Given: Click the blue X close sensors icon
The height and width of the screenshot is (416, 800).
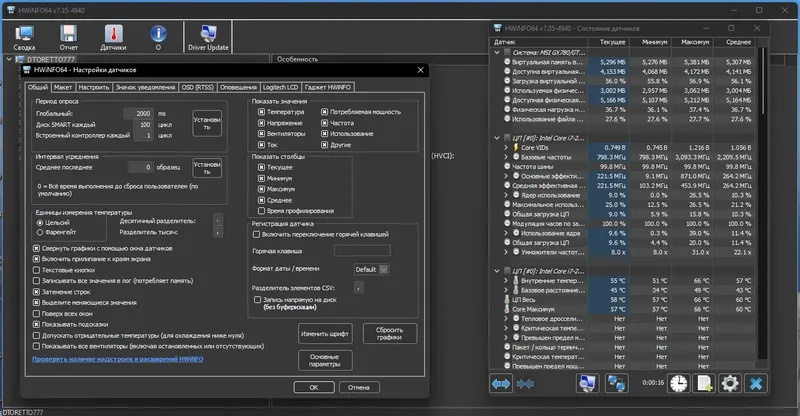Looking at the screenshot, I should 756,383.
